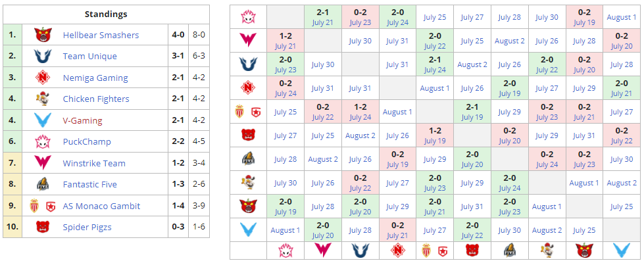Click Spider Pigzs logo in crosstable bottom row
644x265 pixels.
coord(472,251)
